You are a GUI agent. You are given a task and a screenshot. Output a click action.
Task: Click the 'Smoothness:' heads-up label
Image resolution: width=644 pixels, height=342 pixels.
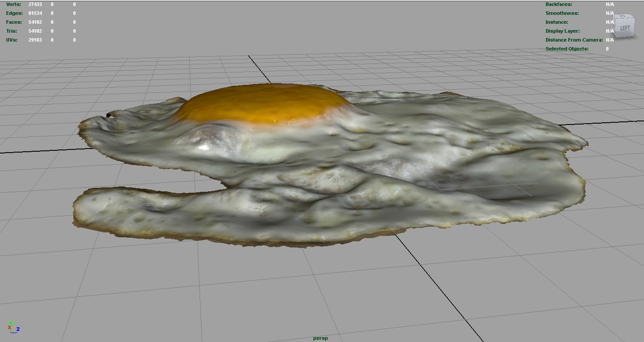[562, 13]
